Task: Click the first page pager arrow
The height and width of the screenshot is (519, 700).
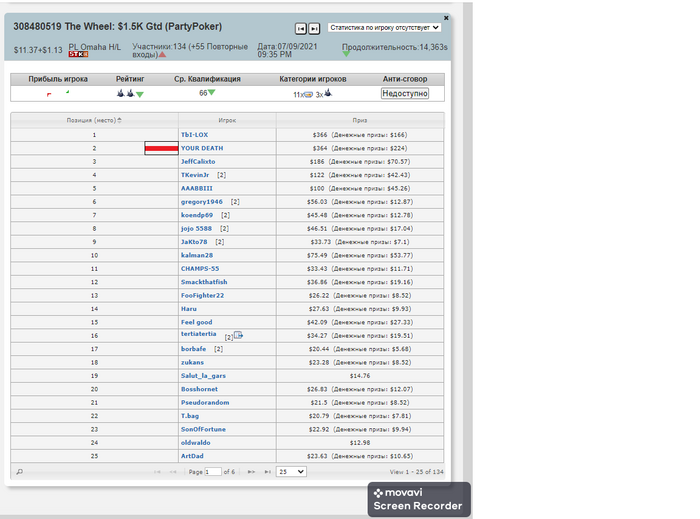Action: (x=157, y=472)
